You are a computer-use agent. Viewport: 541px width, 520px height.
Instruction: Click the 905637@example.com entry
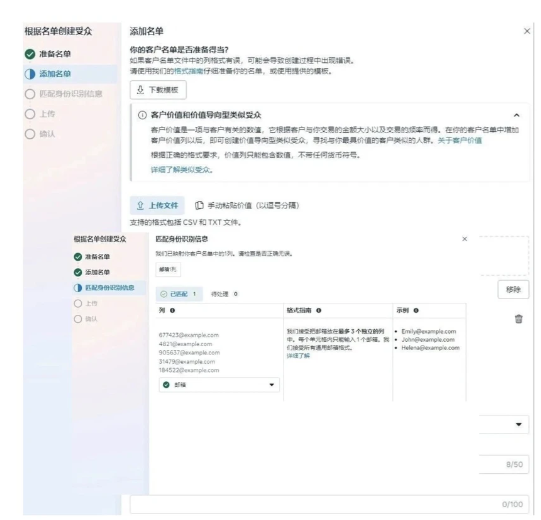pos(189,353)
